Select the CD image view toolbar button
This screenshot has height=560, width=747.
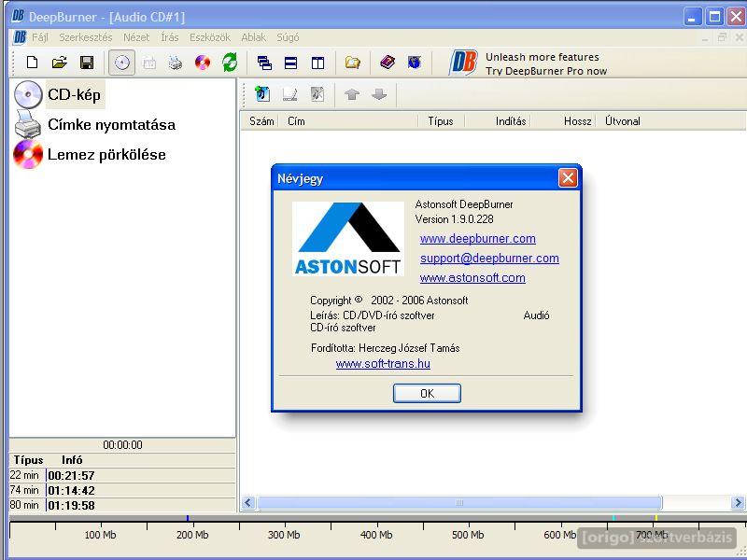pos(122,63)
